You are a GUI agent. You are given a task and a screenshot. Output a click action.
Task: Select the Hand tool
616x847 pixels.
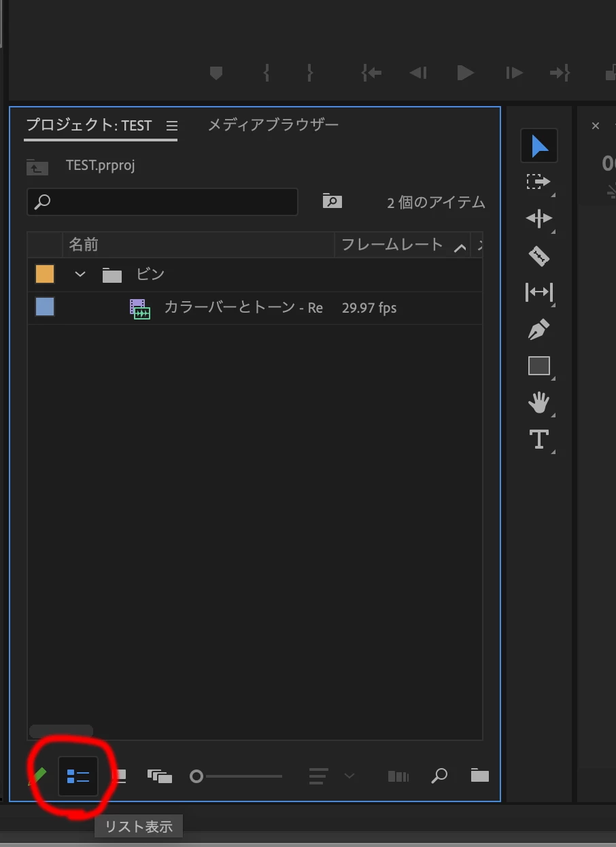[x=539, y=403]
